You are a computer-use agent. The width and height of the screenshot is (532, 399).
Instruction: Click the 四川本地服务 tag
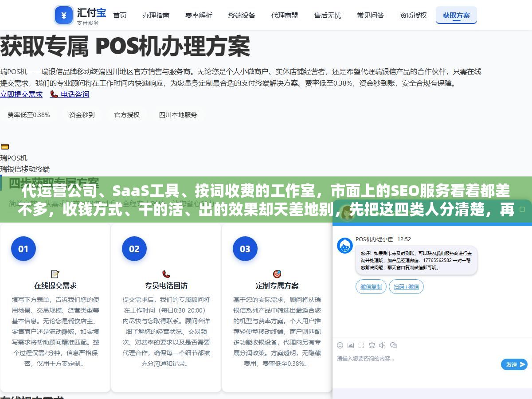(178, 115)
